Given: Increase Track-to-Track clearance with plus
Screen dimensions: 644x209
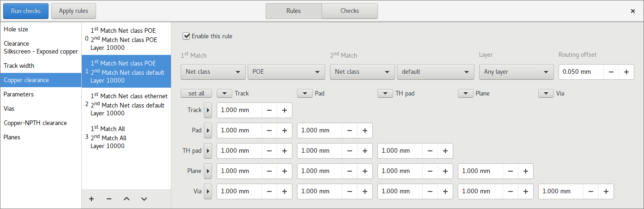Looking at the screenshot, I should pos(285,110).
